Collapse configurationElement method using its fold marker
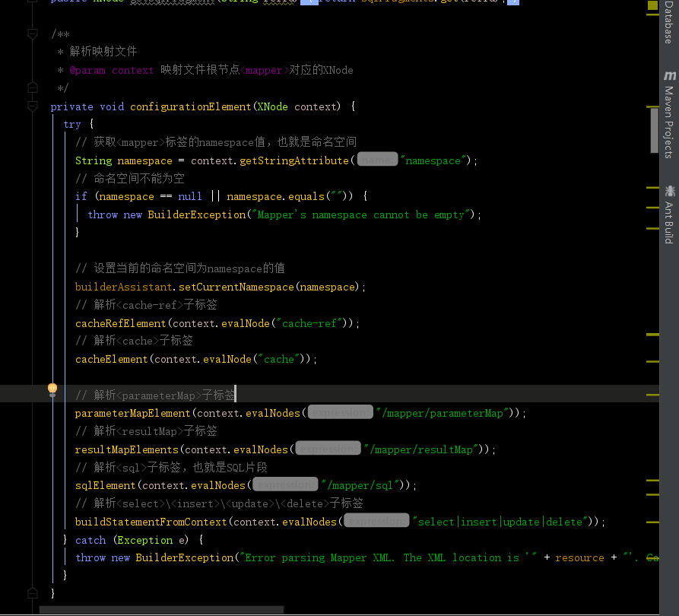The image size is (679, 616). pos(33,106)
